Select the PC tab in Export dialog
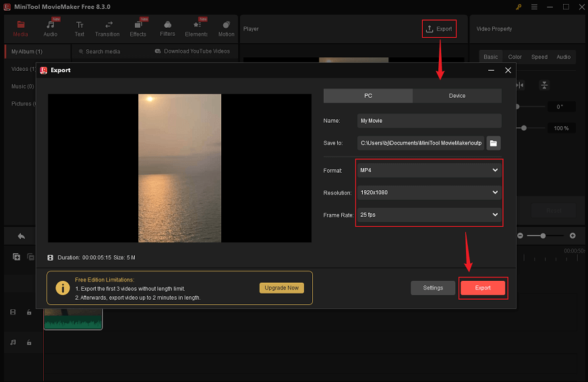 tap(368, 96)
